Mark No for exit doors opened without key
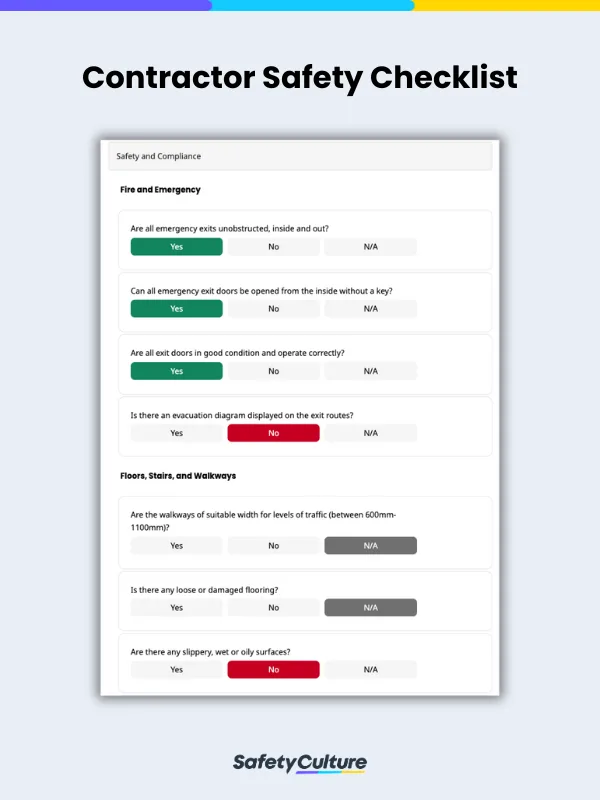 (x=273, y=308)
